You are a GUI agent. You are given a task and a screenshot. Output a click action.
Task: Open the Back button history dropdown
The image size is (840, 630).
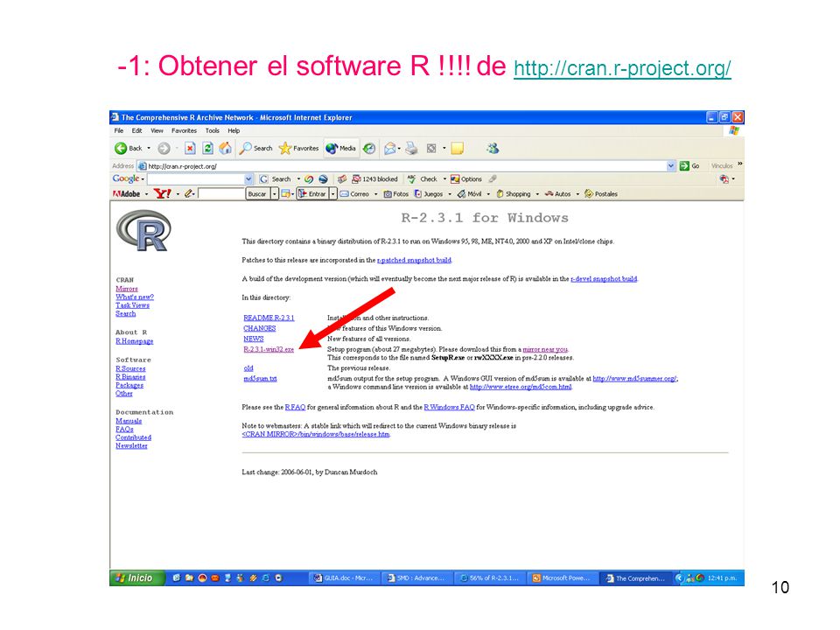pos(149,149)
